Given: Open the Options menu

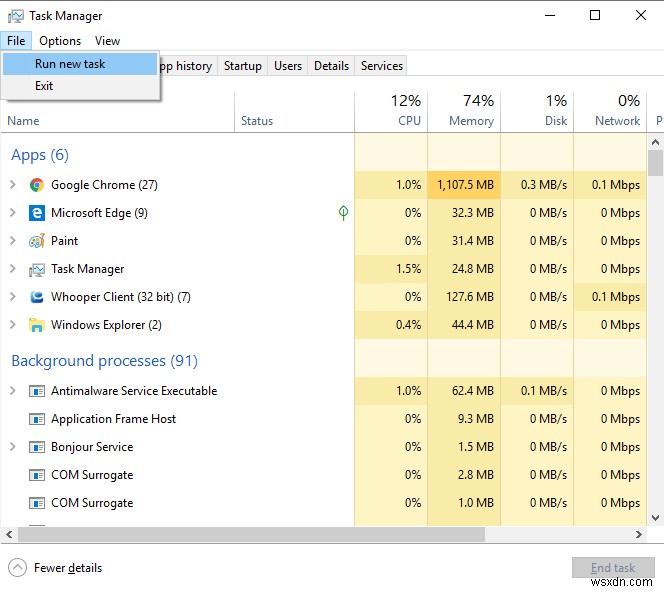Looking at the screenshot, I should (x=60, y=41).
